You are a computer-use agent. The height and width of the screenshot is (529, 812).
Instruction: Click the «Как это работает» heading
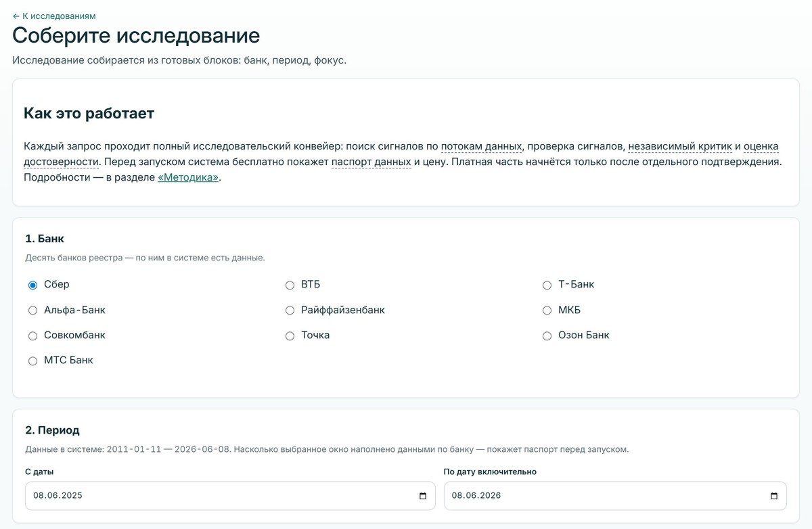[x=89, y=113]
